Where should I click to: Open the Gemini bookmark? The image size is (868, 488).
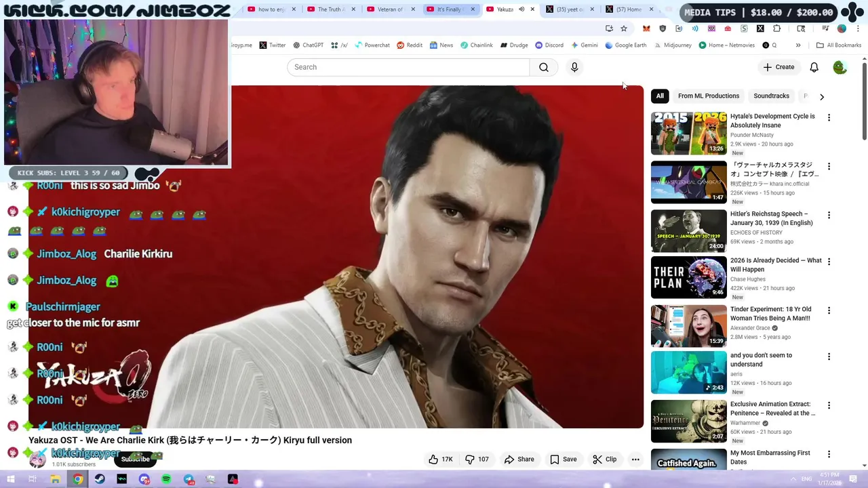pyautogui.click(x=585, y=45)
